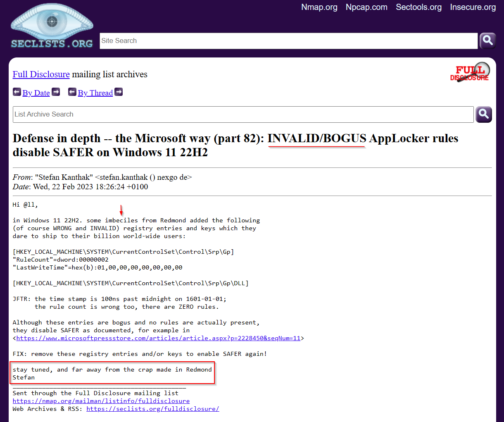Screen dimensions: 504x422
Task: Click the "stay tuned, and far away" line
Action: [112, 370]
